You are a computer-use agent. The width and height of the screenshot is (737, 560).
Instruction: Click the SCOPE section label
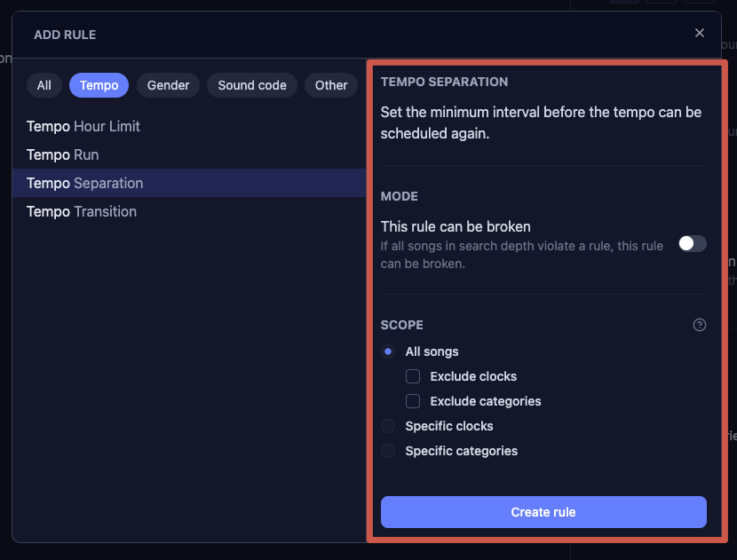coord(402,325)
